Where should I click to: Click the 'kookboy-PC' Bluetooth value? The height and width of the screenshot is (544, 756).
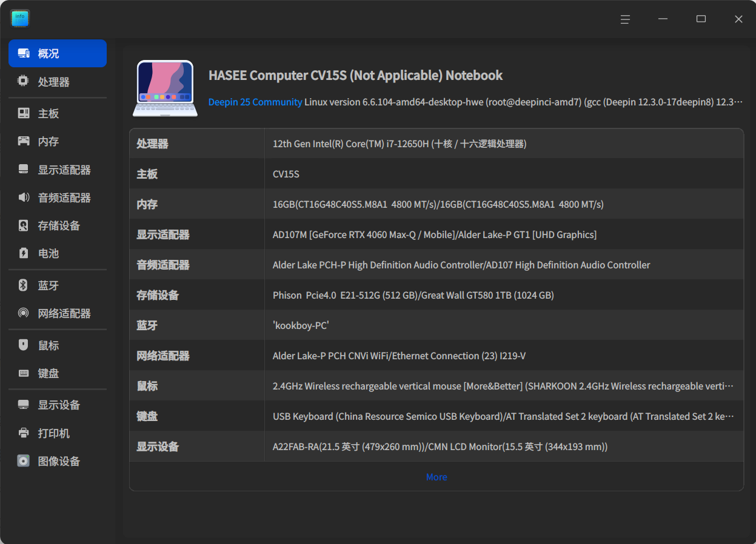click(x=301, y=325)
